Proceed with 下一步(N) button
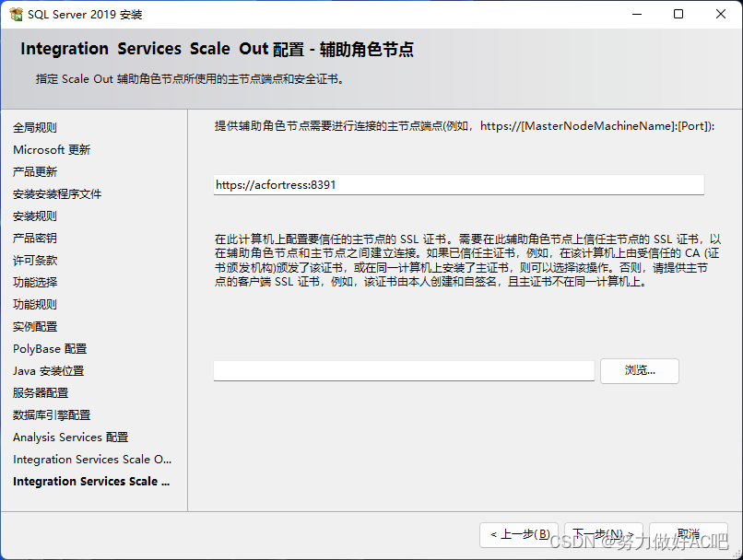Image resolution: width=743 pixels, height=560 pixels. tap(603, 535)
